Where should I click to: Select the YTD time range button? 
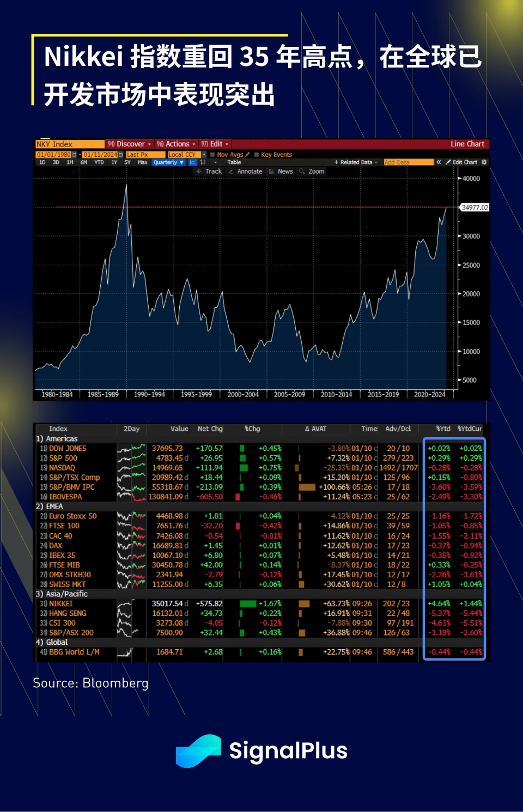[99, 162]
